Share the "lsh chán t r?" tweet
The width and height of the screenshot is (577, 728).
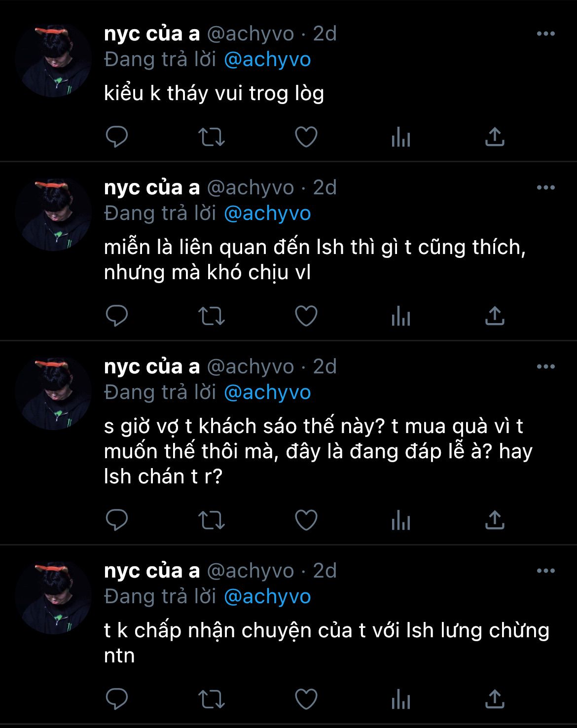pyautogui.click(x=495, y=520)
